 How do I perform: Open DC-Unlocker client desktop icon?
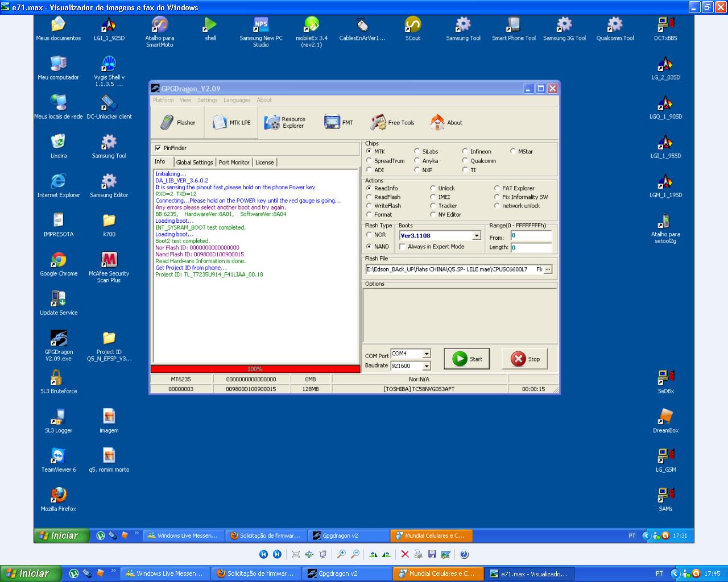coord(109,107)
